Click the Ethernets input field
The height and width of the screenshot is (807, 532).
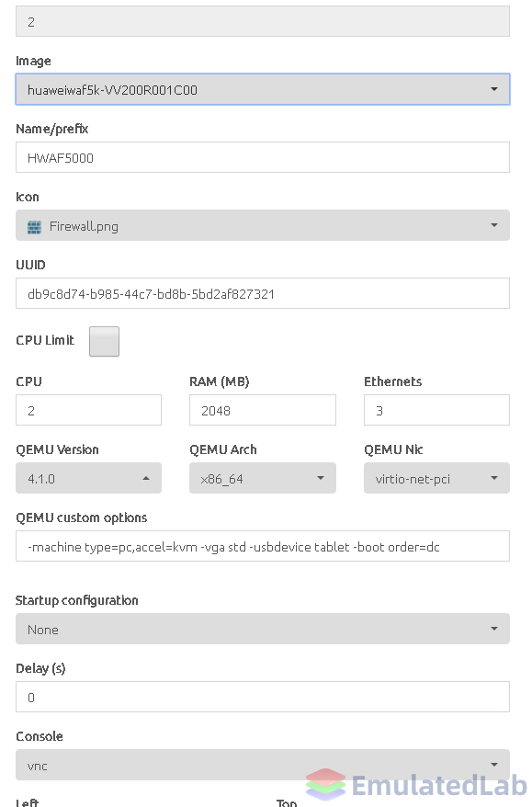coord(436,410)
